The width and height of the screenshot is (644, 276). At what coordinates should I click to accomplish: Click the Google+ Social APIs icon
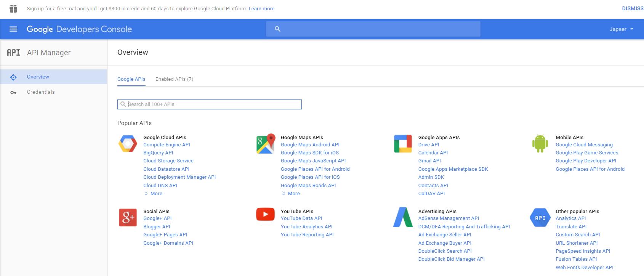pos(128,217)
